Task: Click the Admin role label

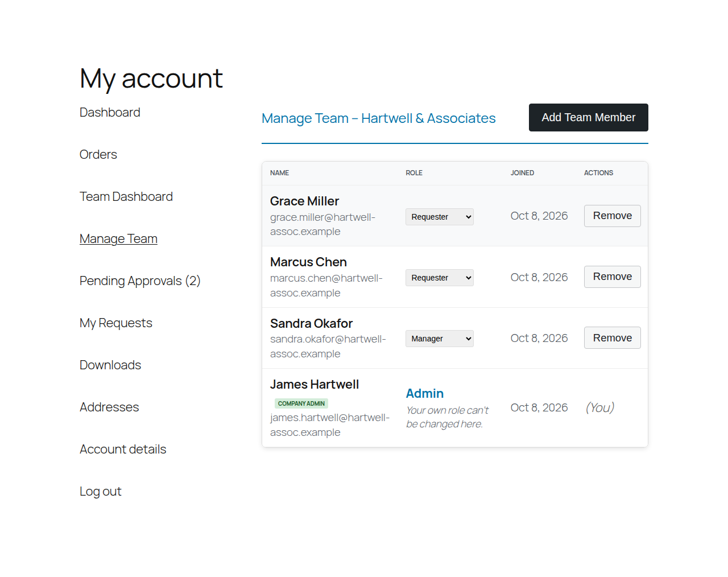Action: pos(425,394)
